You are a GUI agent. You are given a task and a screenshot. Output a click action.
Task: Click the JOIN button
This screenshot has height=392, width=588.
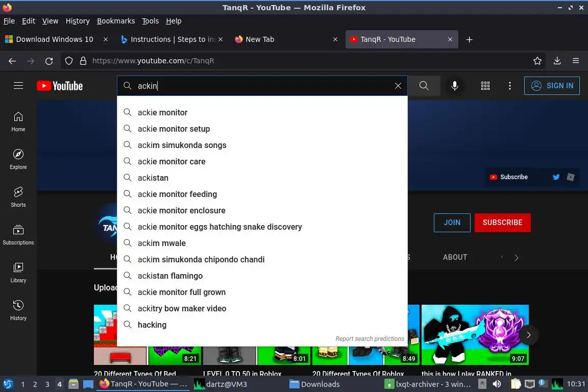[452, 223]
